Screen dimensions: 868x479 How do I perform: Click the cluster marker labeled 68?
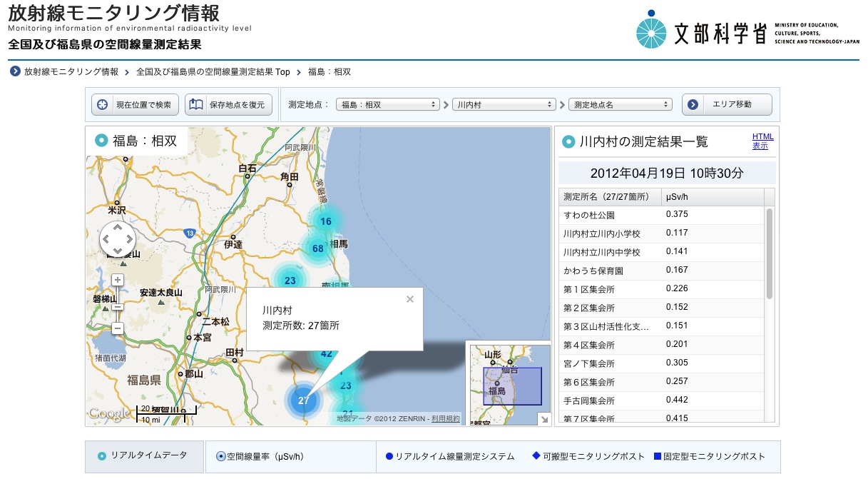click(318, 248)
